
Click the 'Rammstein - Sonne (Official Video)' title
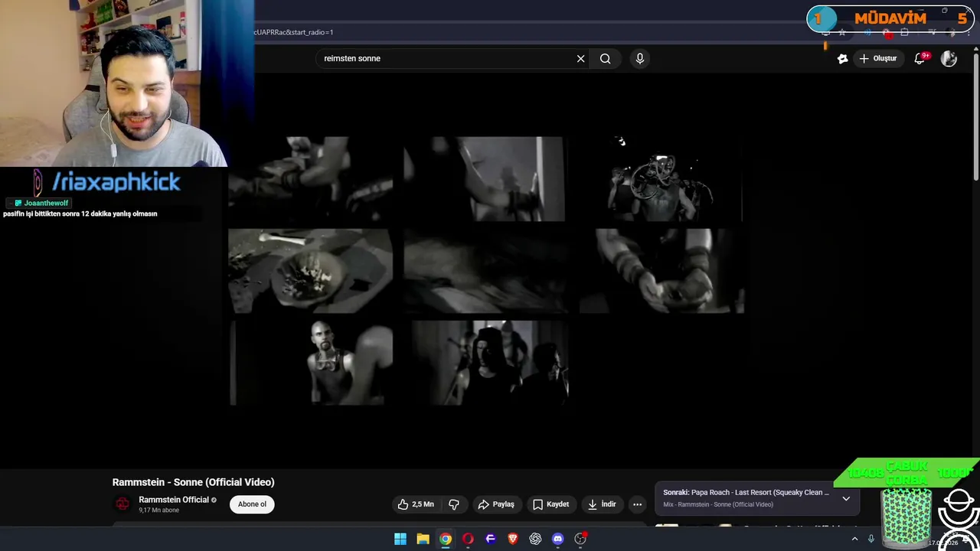coord(193,482)
